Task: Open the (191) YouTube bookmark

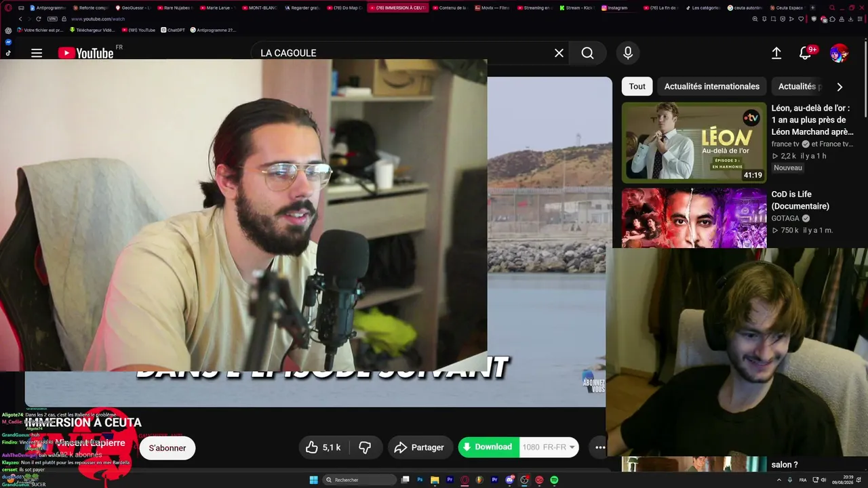Action: tap(139, 30)
